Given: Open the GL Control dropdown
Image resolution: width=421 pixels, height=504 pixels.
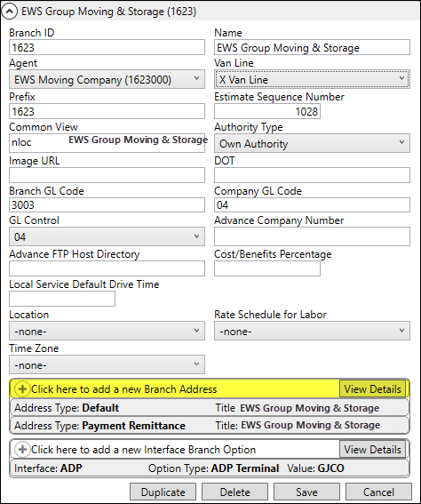Looking at the screenshot, I should point(107,236).
